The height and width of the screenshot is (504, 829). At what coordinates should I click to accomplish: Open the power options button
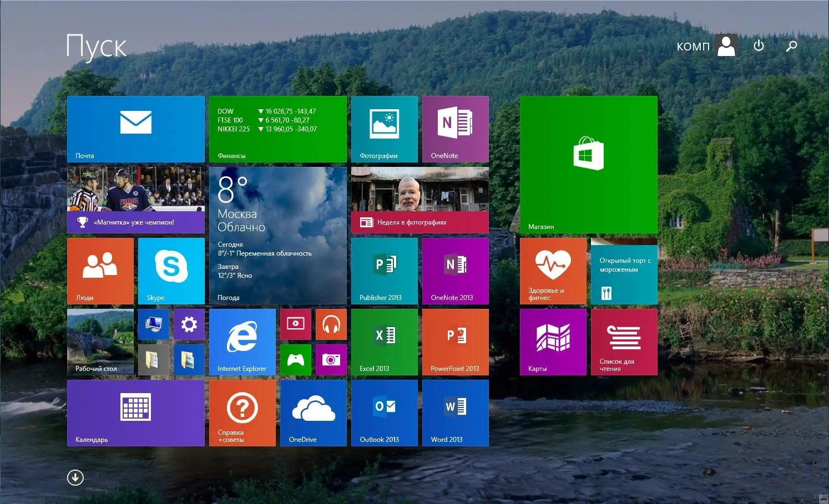tap(759, 45)
